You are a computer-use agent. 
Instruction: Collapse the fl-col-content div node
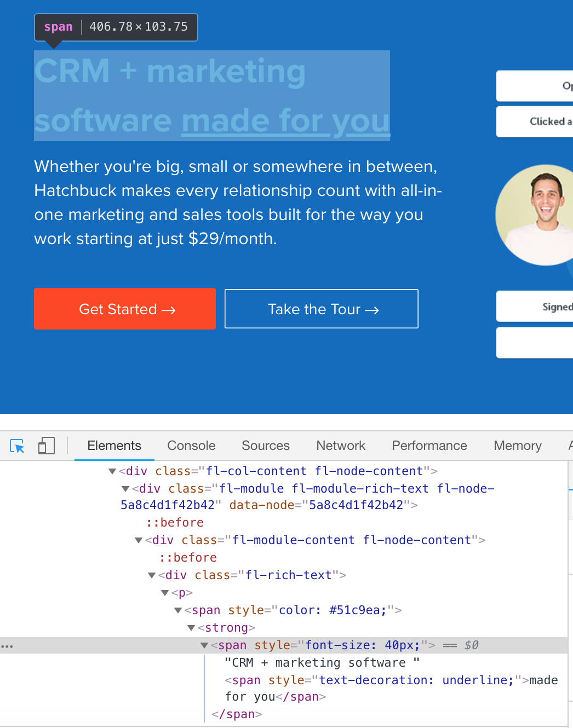[112, 471]
